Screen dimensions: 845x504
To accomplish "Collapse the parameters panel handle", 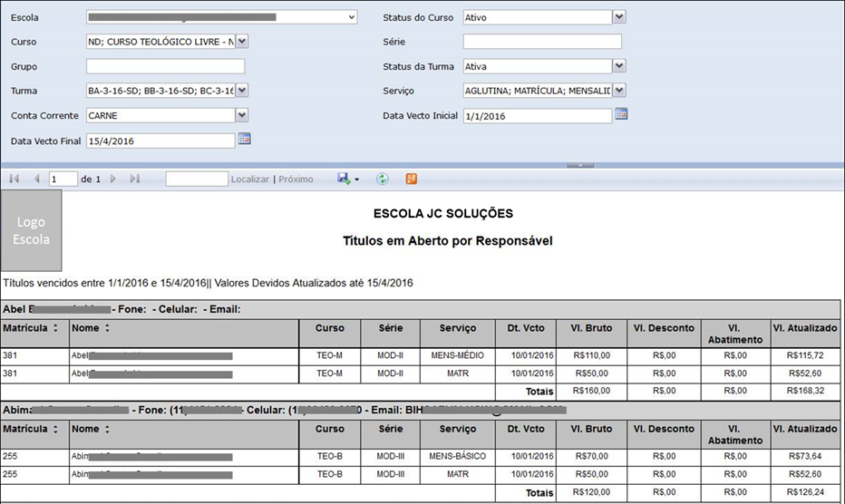I will tap(580, 165).
